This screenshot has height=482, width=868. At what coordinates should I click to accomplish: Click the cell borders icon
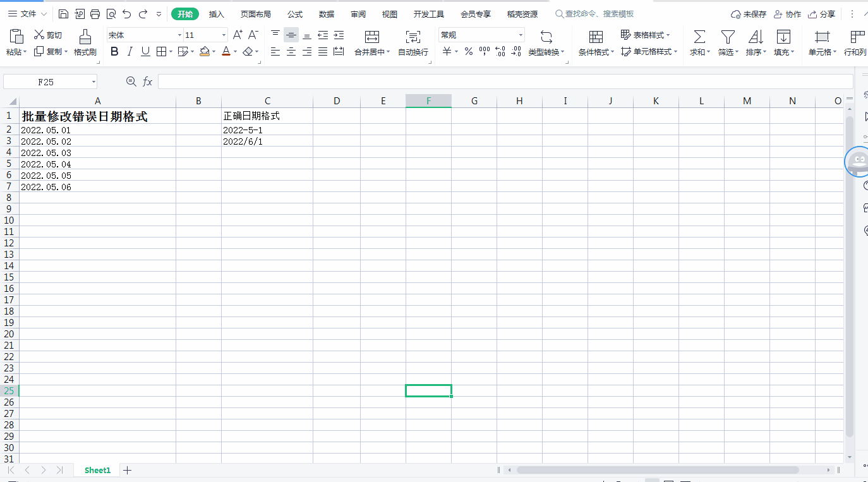(x=161, y=52)
